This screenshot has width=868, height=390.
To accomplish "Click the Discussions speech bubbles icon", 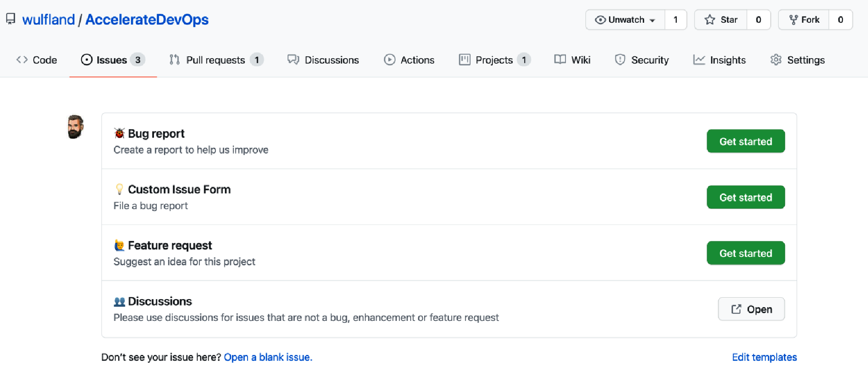I will pyautogui.click(x=293, y=60).
